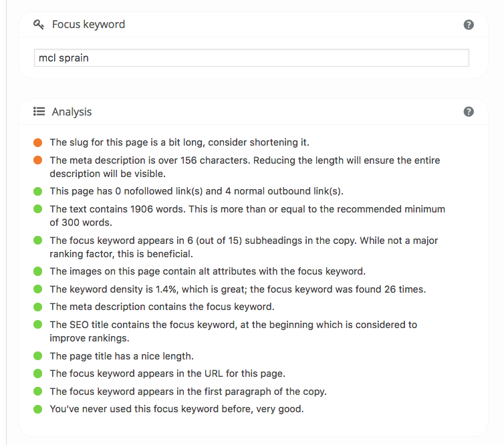Click the list icon beside Analysis

39,112
